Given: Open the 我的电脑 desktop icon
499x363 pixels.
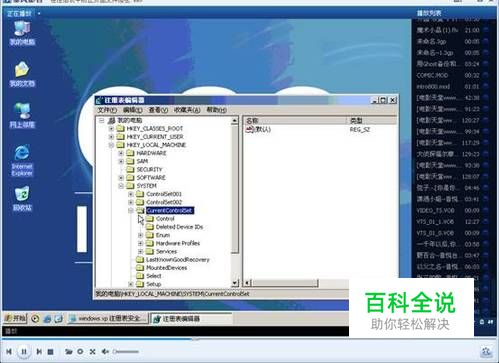Looking at the screenshot, I should pyautogui.click(x=22, y=33).
